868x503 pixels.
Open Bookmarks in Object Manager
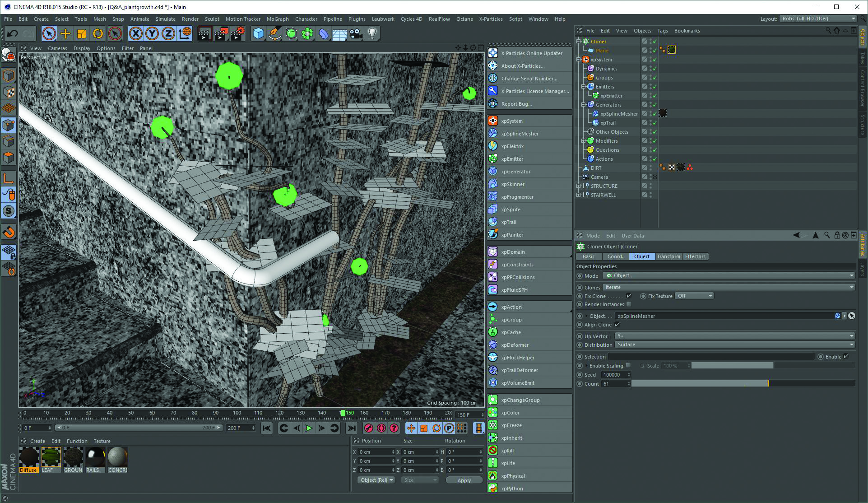coord(687,31)
